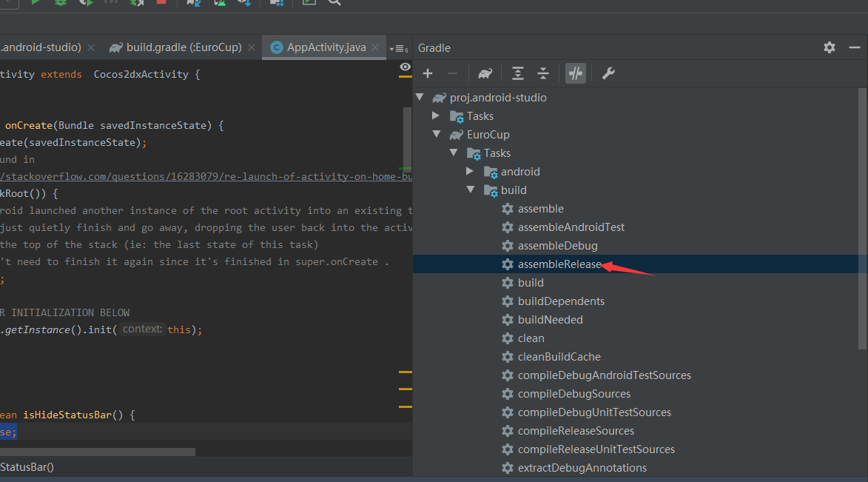
Task: Close the .android-studio) editor tab
Action: (91, 47)
